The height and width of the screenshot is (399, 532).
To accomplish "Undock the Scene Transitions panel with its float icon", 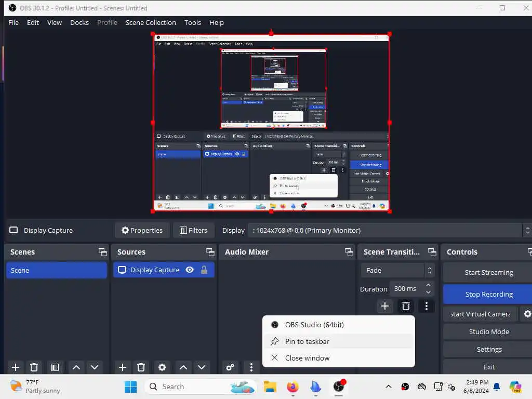I will click(x=432, y=252).
